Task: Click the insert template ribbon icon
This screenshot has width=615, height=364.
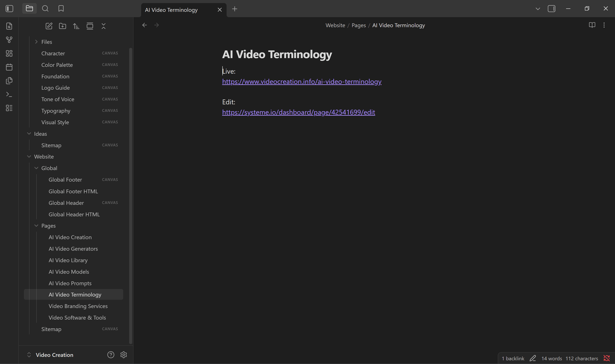Action: click(x=9, y=81)
